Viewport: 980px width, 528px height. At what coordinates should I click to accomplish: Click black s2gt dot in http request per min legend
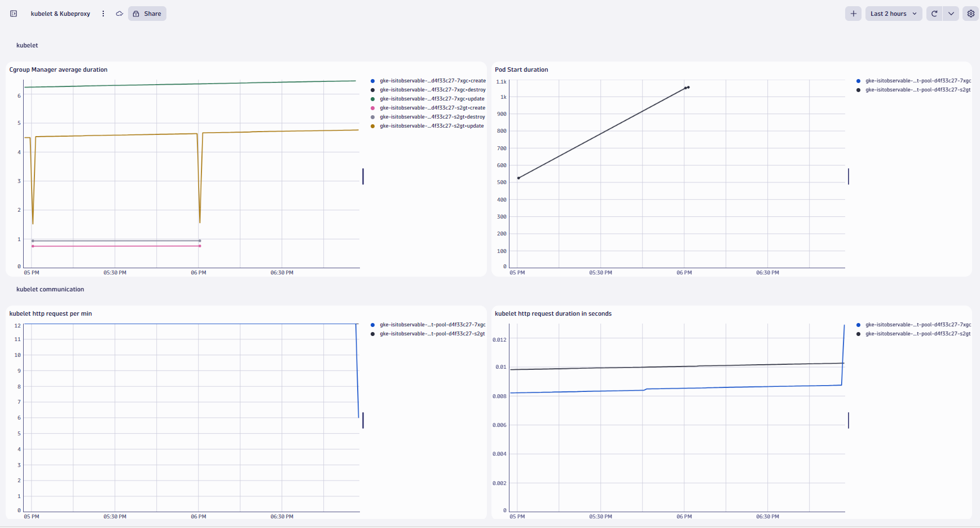372,334
